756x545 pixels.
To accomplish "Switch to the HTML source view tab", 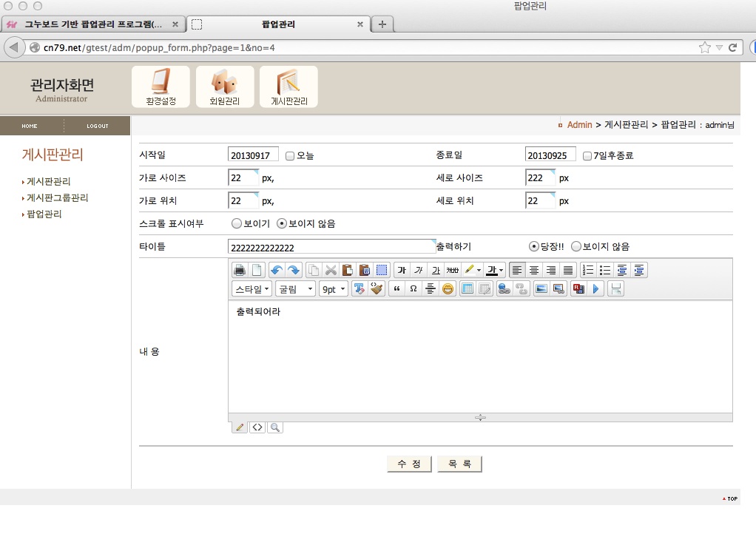I will coord(257,427).
